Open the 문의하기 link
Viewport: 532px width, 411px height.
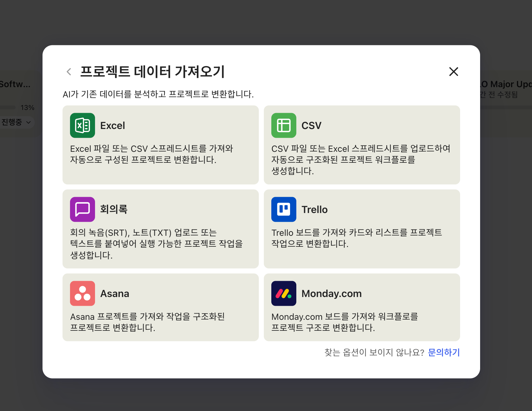[x=444, y=352]
